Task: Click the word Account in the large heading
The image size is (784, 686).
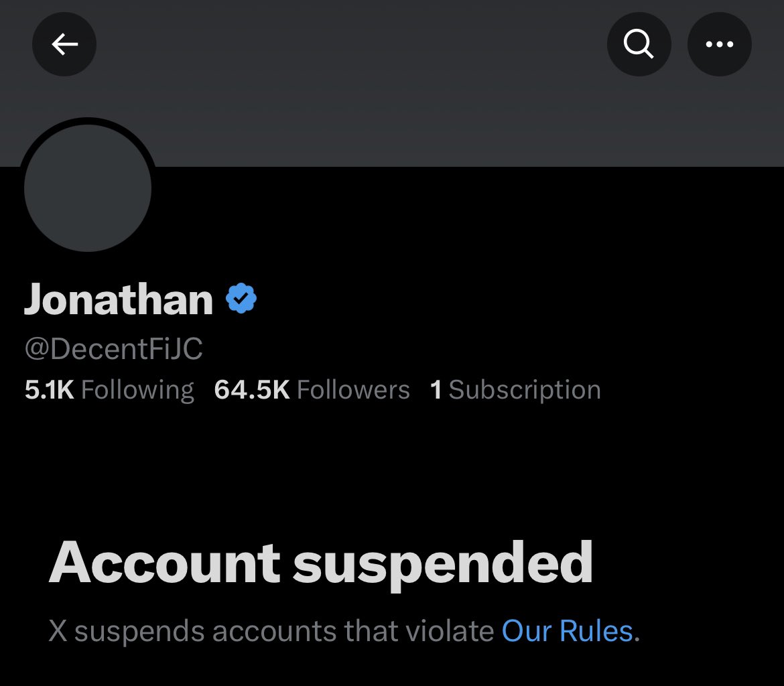Action: (164, 563)
